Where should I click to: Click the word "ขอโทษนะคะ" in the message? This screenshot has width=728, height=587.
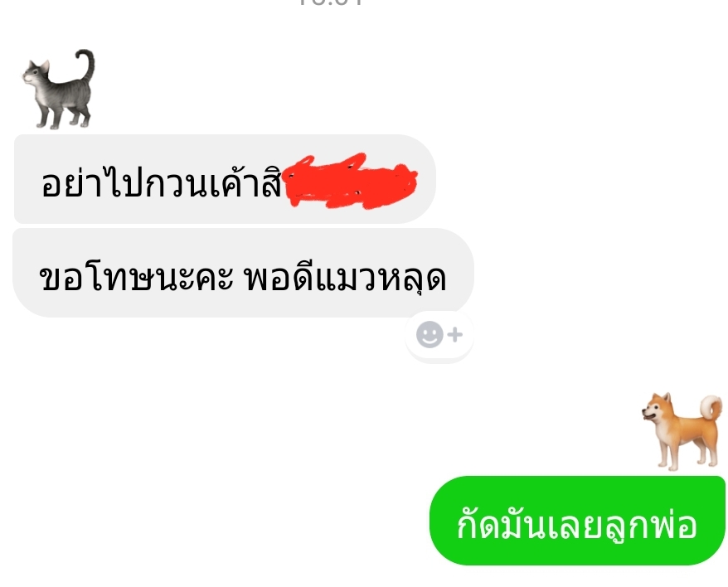coord(136,278)
